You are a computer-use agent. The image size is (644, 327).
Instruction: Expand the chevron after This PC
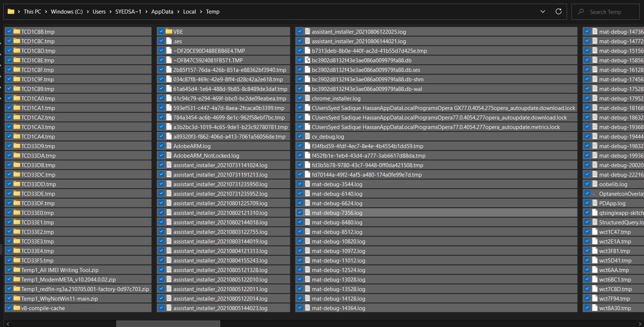46,12
